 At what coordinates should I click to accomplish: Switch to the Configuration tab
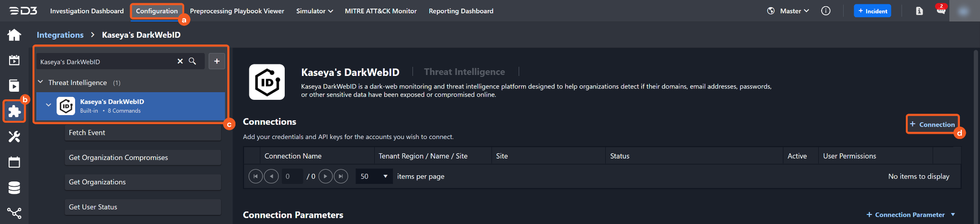coord(156,11)
